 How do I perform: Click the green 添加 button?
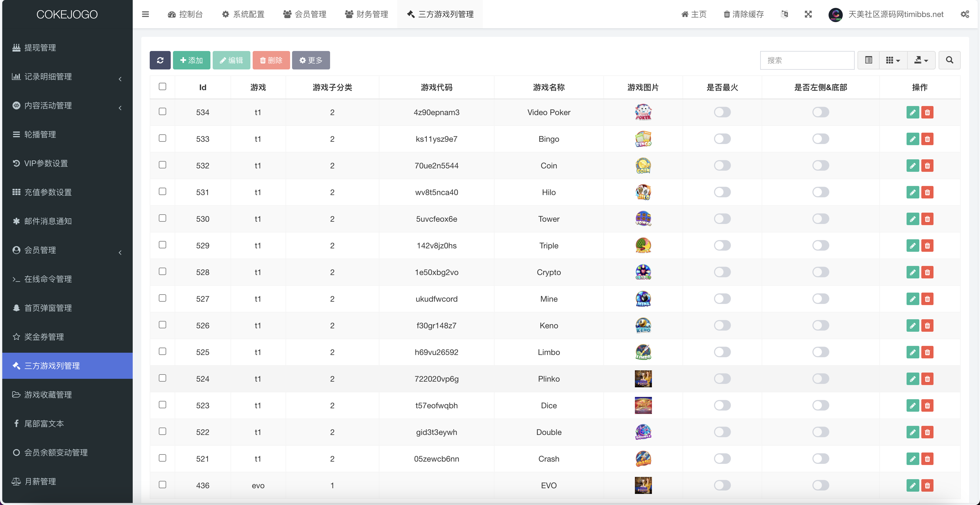[x=191, y=60]
